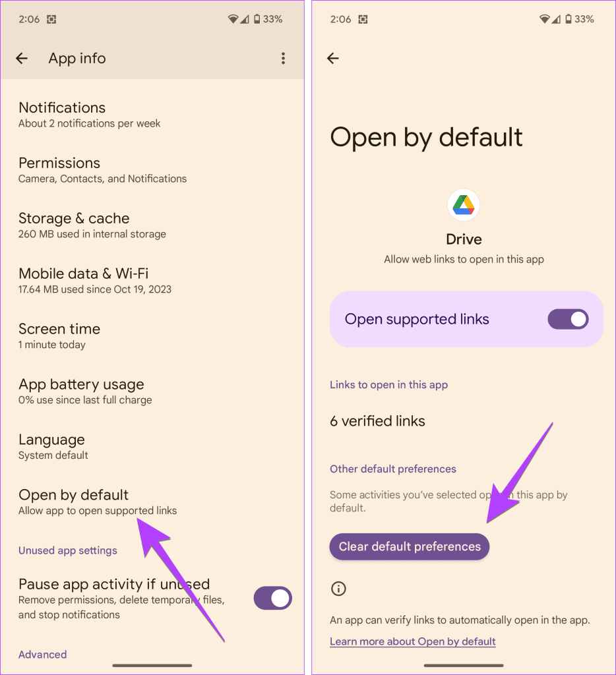Tap back arrow on Open by default

[x=333, y=58]
